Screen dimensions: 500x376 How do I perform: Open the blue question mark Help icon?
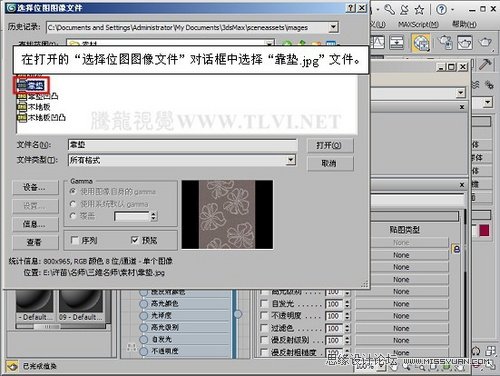point(441,9)
